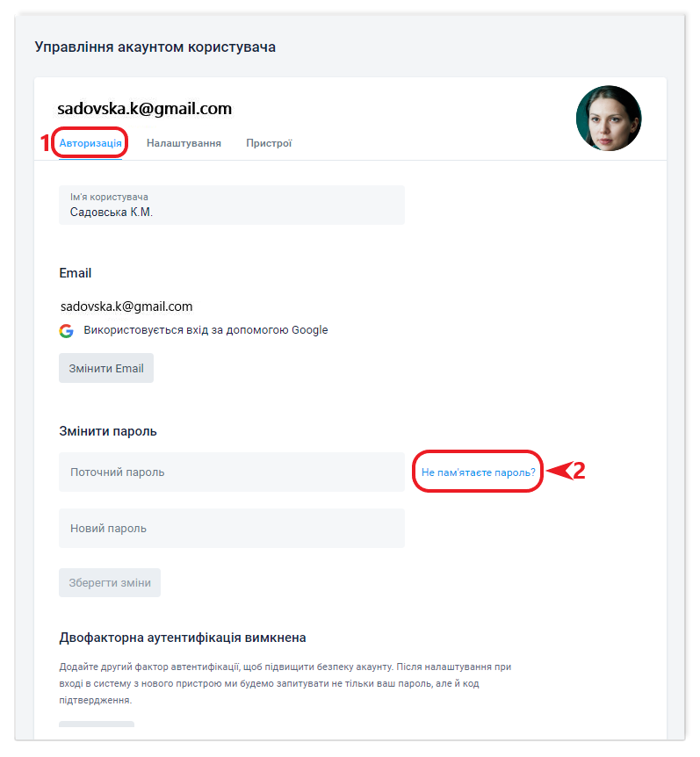Focus the Ім'я користувача field

(232, 205)
